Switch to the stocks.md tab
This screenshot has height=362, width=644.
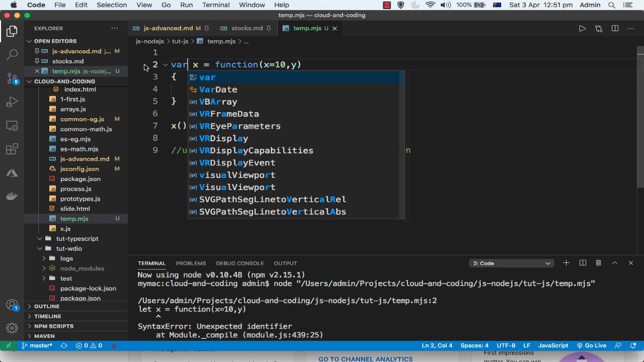[x=247, y=28]
